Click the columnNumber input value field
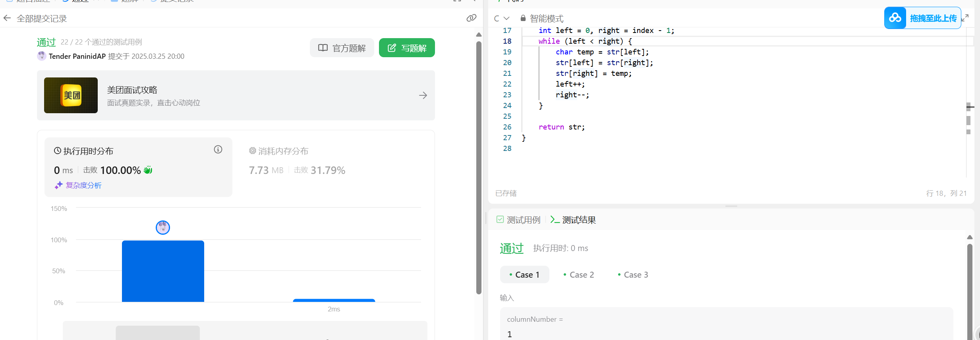The image size is (980, 340). tap(725, 334)
